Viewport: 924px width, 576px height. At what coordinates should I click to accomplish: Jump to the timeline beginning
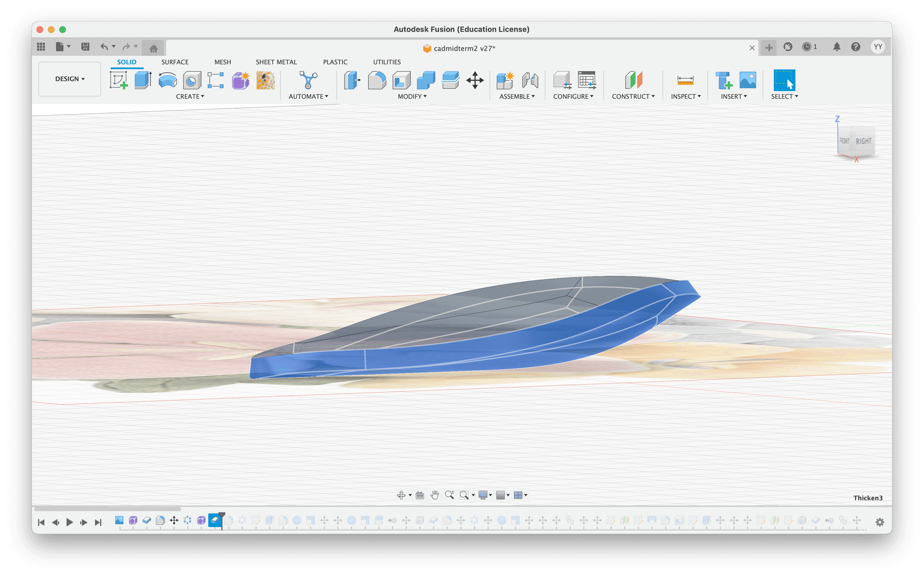click(41, 522)
